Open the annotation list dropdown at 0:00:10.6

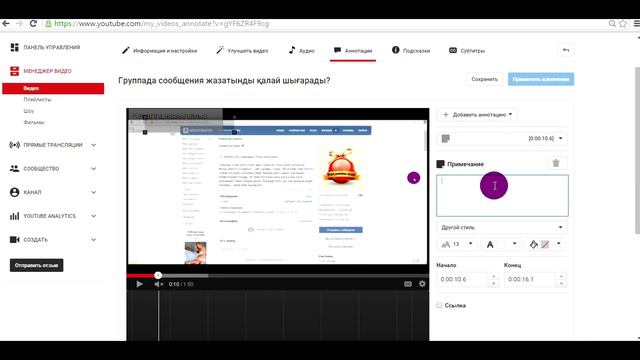(x=502, y=139)
